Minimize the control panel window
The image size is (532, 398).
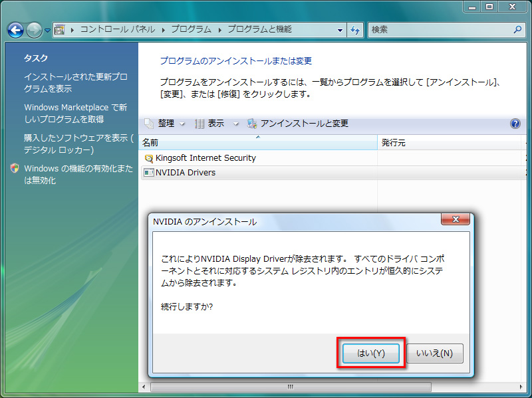pyautogui.click(x=472, y=7)
